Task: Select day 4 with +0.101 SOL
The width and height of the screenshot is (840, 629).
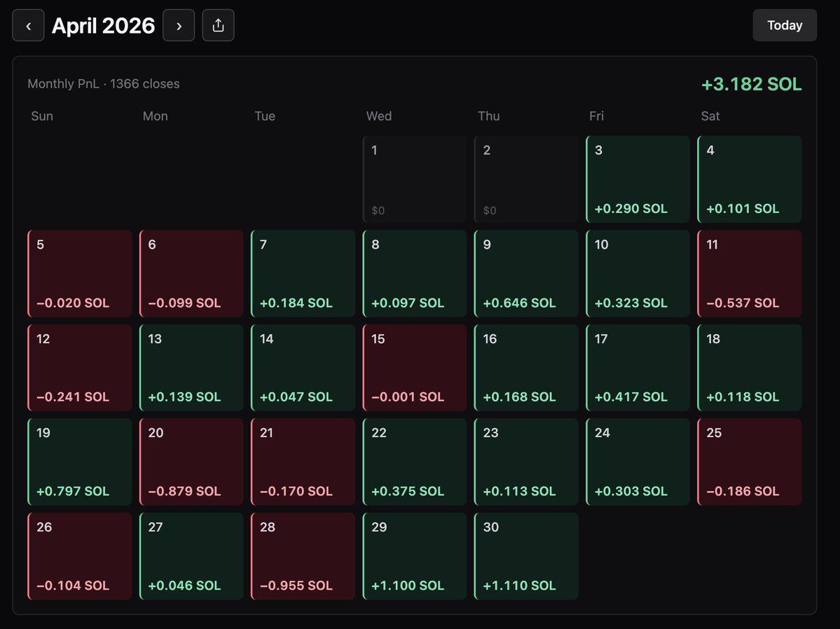Action: 750,179
